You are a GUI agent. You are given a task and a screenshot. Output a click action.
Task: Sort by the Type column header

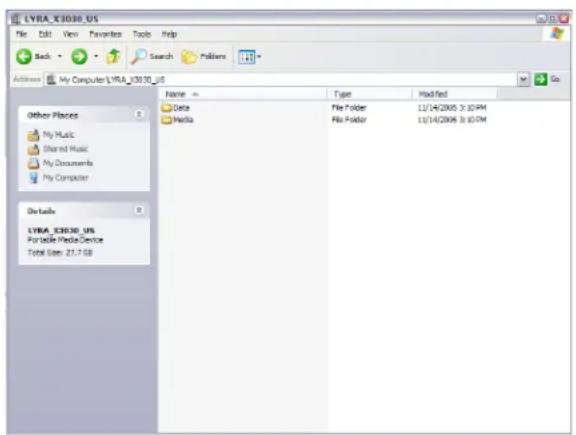pyautogui.click(x=369, y=94)
